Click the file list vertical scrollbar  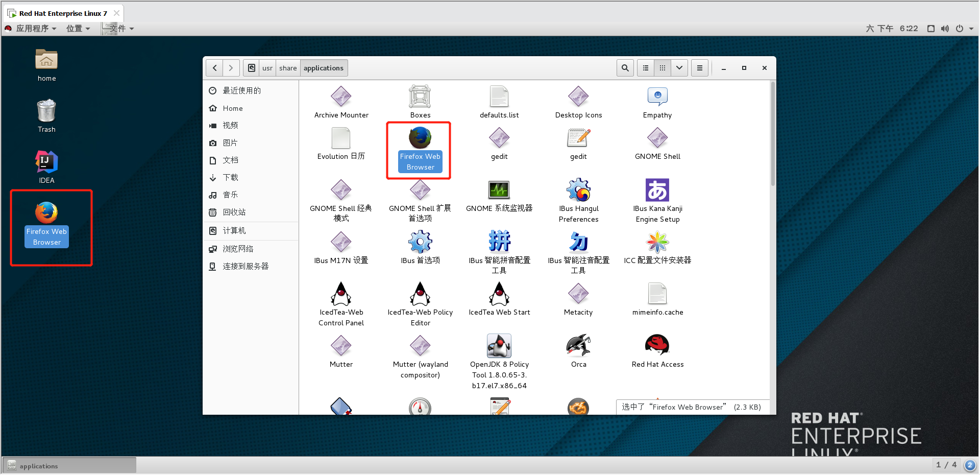pyautogui.click(x=773, y=134)
